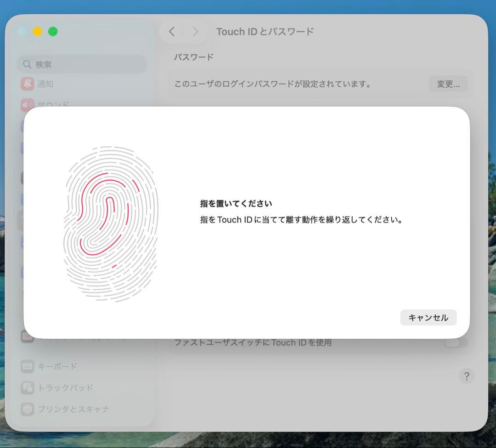This screenshot has height=448, width=496.
Task: Click the fingerprint graphic in dialog
Action: 111,224
